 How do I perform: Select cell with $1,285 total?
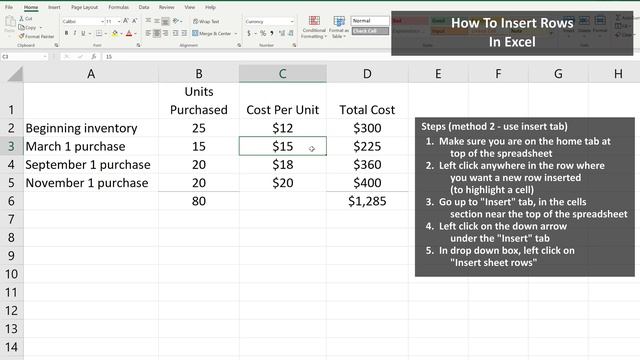coord(367,201)
